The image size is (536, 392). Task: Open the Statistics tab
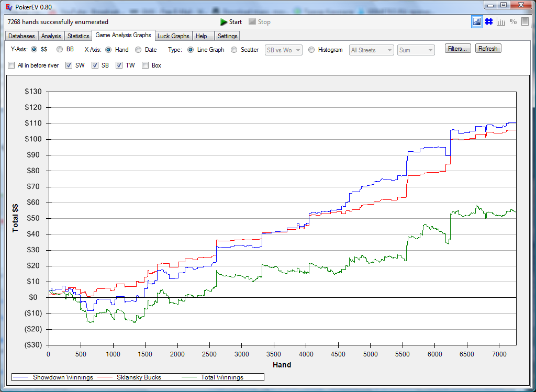pos(78,36)
